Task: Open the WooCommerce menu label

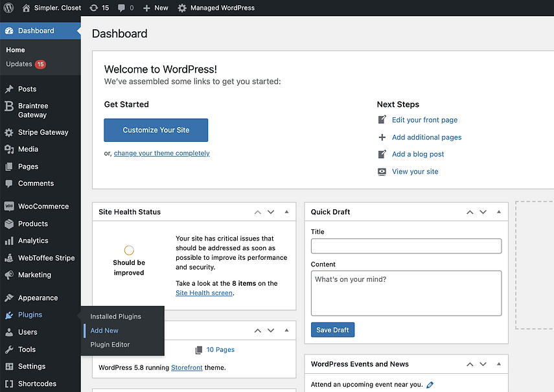Action: pos(43,206)
